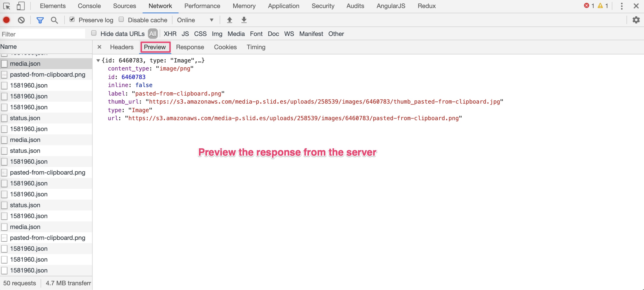644x290 pixels.
Task: Enable the Disable cache checkbox
Action: (x=121, y=20)
